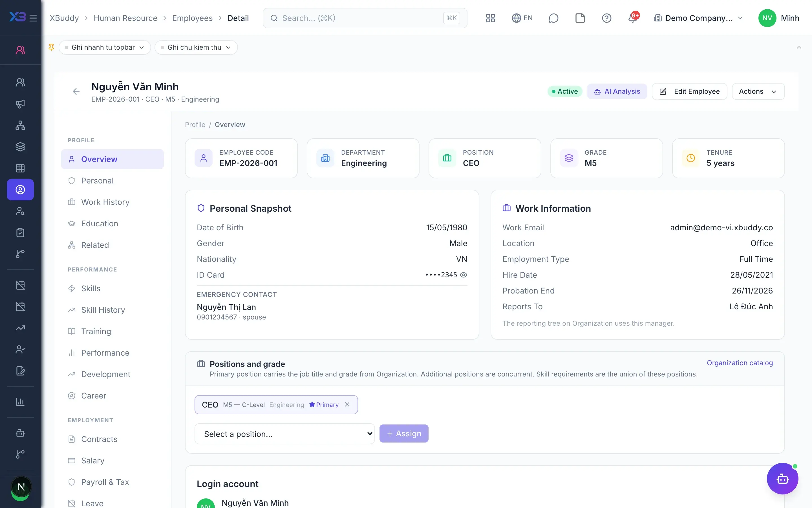This screenshot has height=508, width=812.
Task: Open the Skills performance section
Action: coord(112,288)
